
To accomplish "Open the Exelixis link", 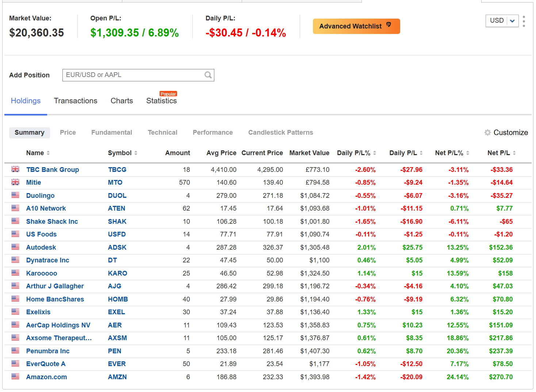I will point(38,312).
